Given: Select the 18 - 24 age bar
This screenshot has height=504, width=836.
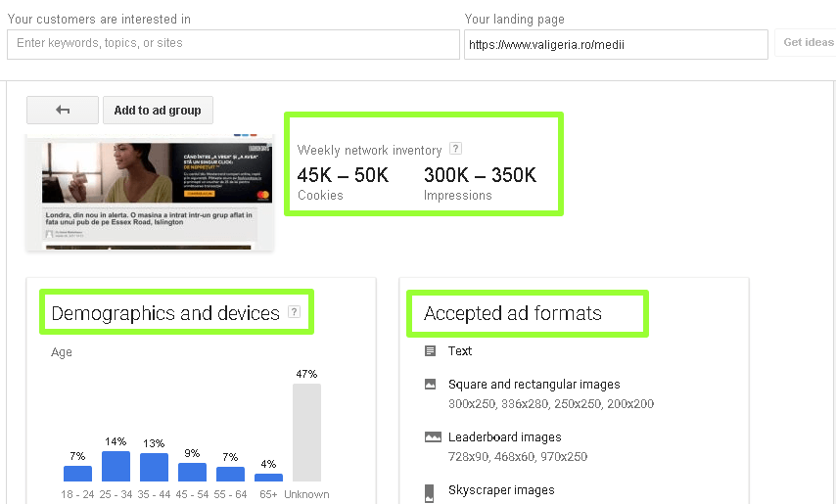Looking at the screenshot, I should (78, 473).
